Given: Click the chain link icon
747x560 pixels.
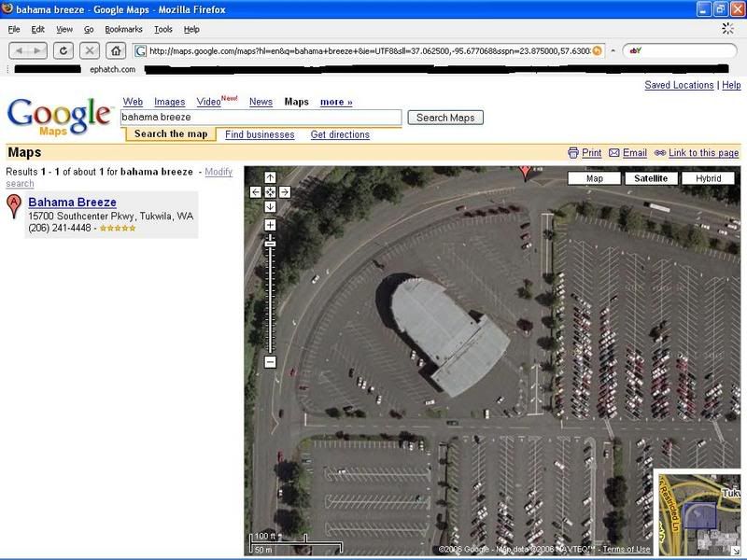Looking at the screenshot, I should pos(660,153).
